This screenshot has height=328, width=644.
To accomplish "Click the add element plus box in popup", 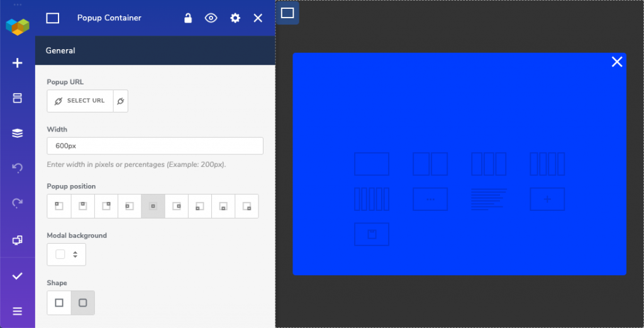I will pyautogui.click(x=548, y=200).
